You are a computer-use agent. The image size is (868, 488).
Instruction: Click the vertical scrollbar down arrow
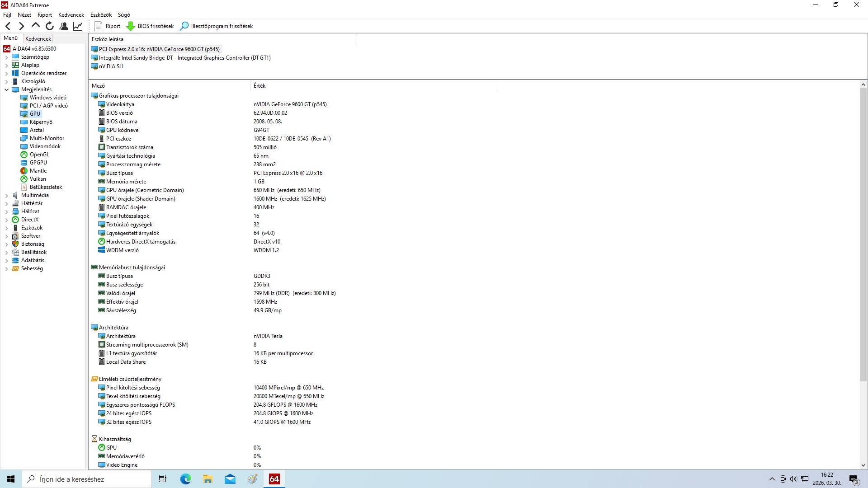(863, 465)
